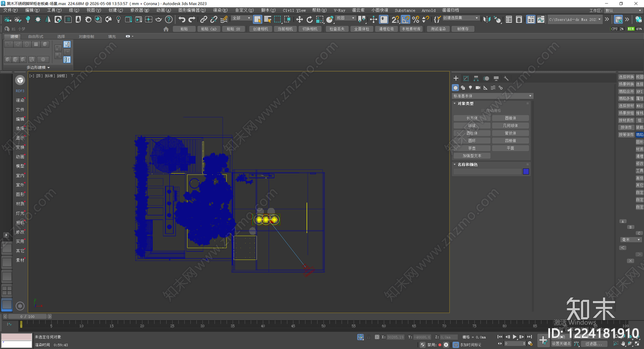Open Select by Name list icon
Image resolution: width=644 pixels, height=349 pixels.
coord(268,19)
